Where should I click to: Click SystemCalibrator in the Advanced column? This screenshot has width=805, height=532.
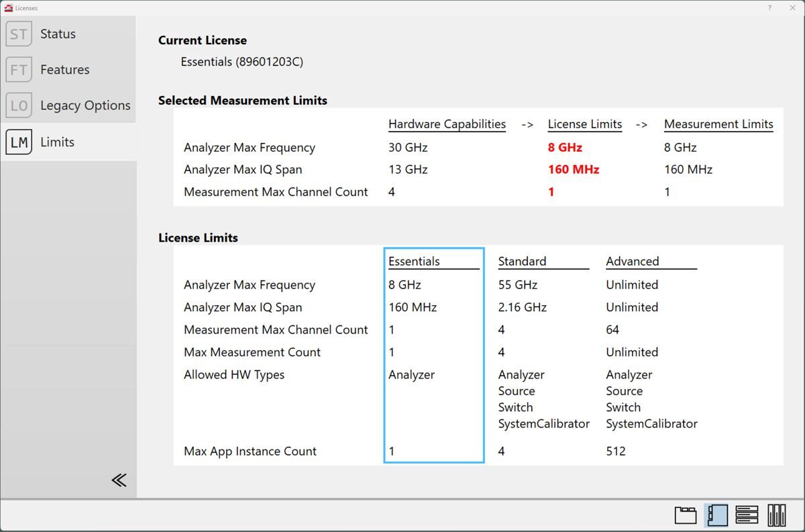651,424
